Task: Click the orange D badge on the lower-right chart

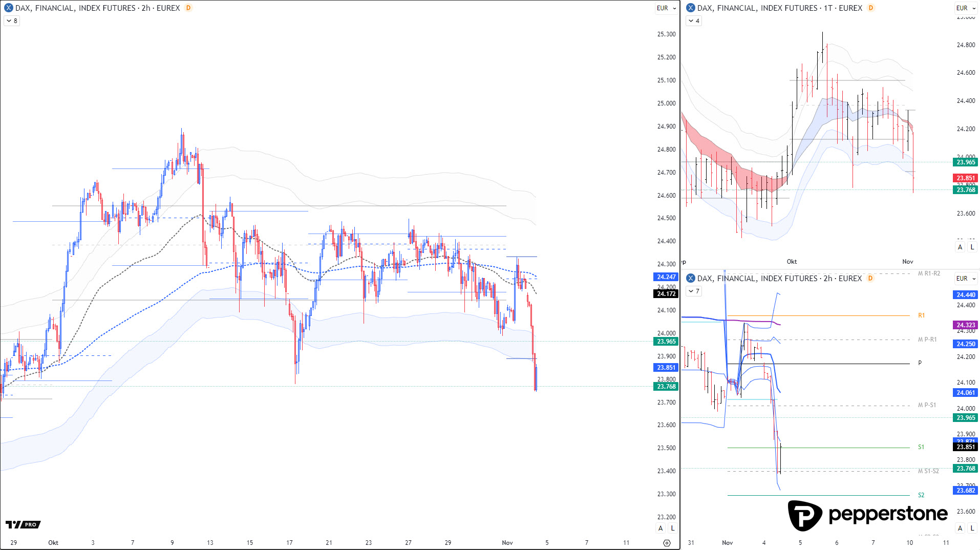Action: tap(870, 279)
